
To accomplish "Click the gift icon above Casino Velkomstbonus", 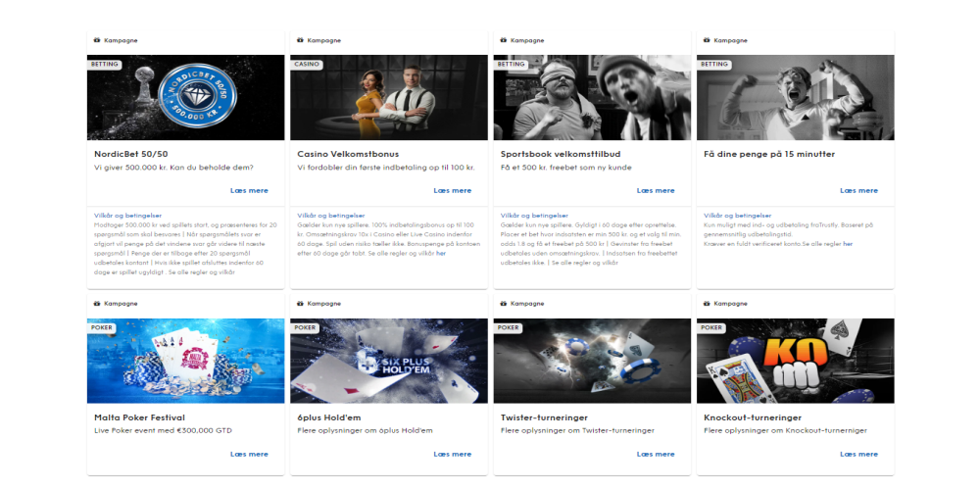I will (300, 40).
